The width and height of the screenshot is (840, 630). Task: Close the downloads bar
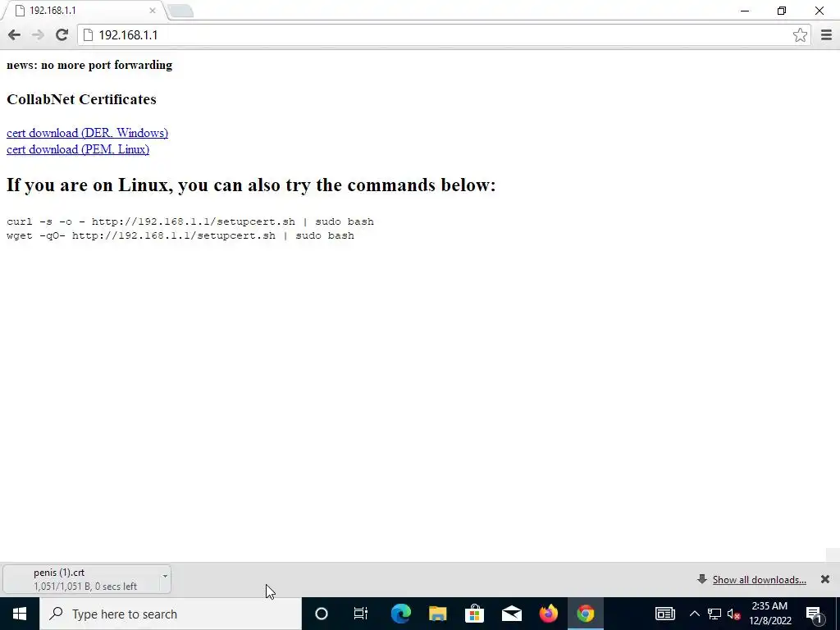tap(825, 579)
